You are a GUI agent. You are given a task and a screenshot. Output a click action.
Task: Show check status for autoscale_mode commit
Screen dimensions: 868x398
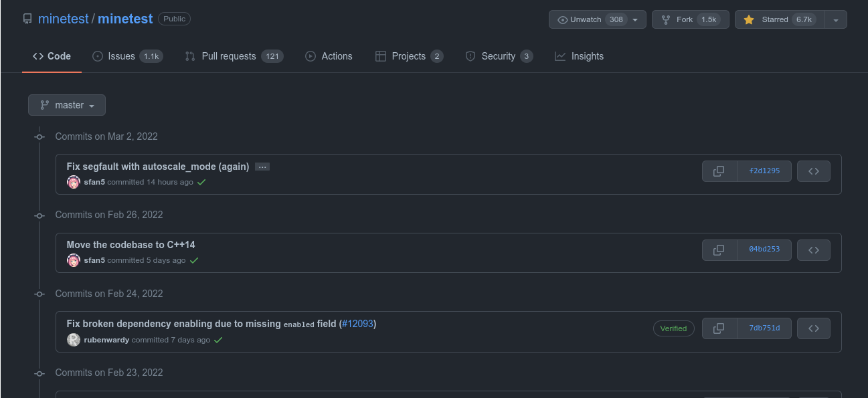coord(201,182)
